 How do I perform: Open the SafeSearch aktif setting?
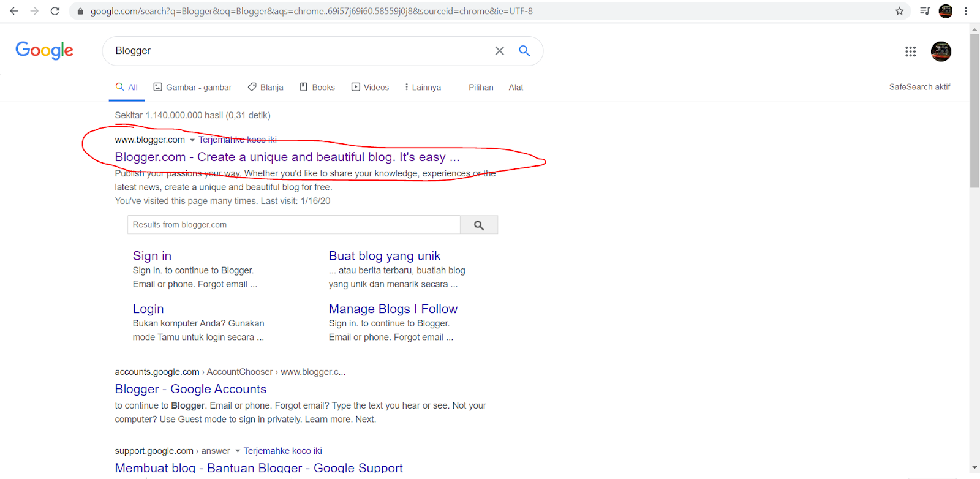pyautogui.click(x=919, y=87)
